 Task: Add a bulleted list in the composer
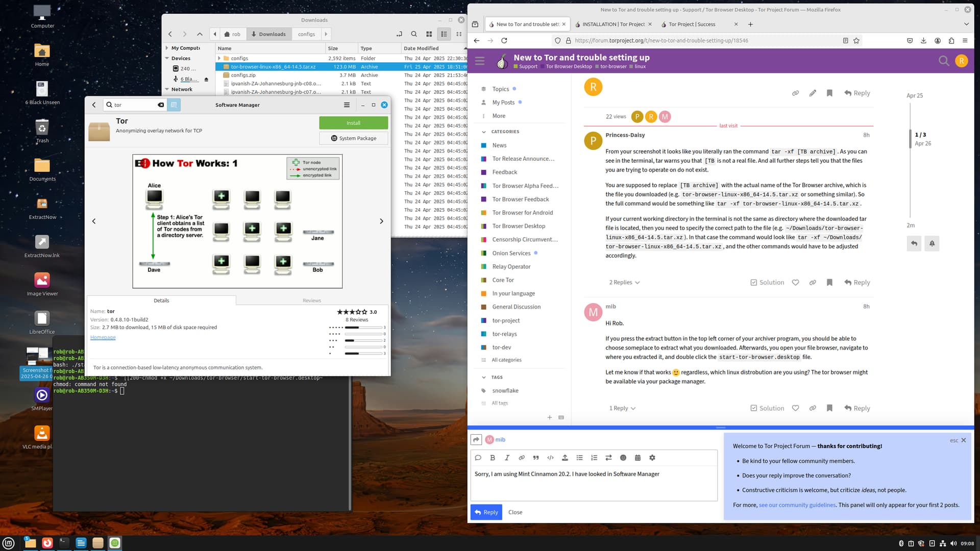[x=579, y=458]
